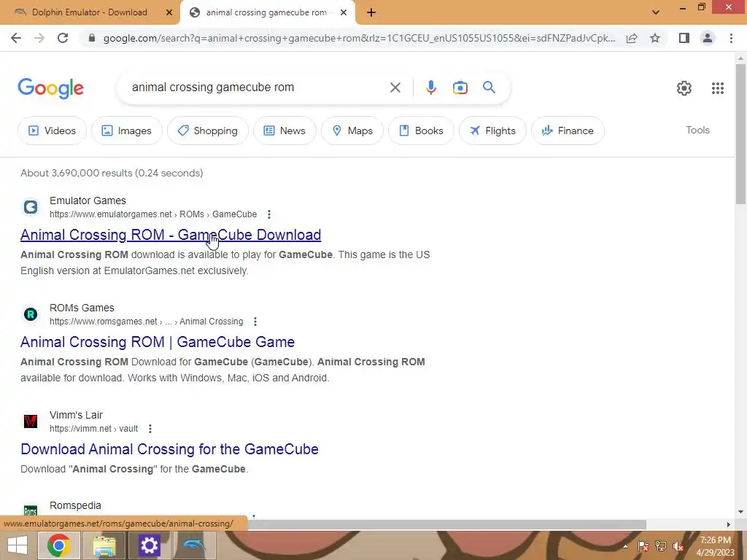Click the results count text

(112, 173)
